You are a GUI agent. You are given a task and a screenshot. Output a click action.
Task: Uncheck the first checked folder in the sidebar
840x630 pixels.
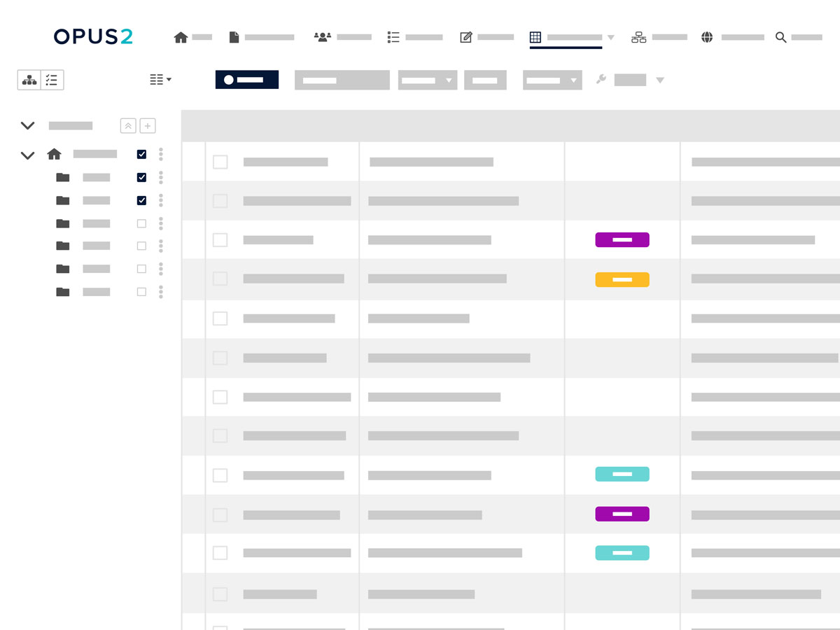141,177
